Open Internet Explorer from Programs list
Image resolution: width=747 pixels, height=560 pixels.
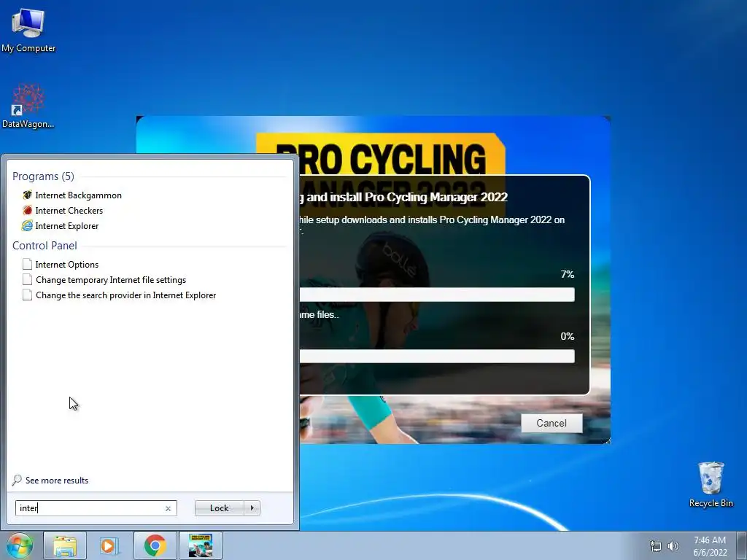(x=66, y=226)
